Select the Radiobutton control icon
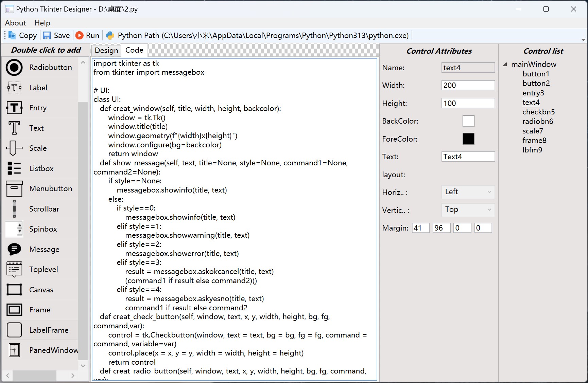The height and width of the screenshot is (383, 588). (x=14, y=67)
